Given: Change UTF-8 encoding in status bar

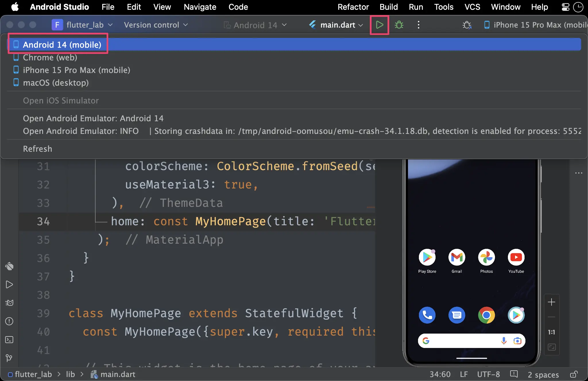Looking at the screenshot, I should pyautogui.click(x=488, y=374).
